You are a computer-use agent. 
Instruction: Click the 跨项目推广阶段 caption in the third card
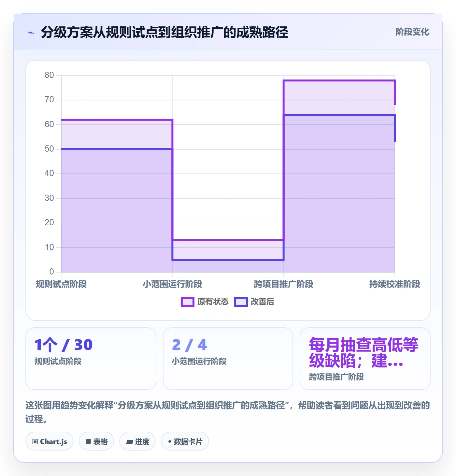coord(336,377)
